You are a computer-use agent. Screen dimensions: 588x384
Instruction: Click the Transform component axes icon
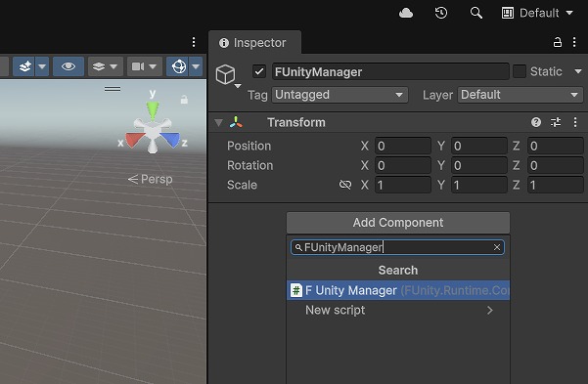coord(236,122)
